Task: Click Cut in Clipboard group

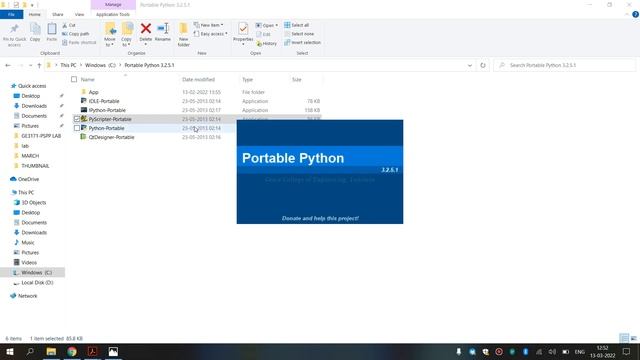Action: click(x=69, y=25)
